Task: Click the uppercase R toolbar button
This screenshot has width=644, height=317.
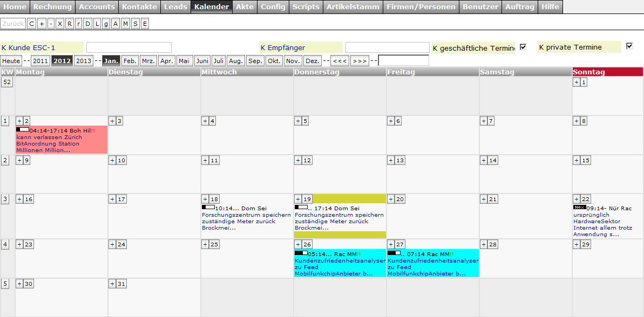Action: pos(70,24)
